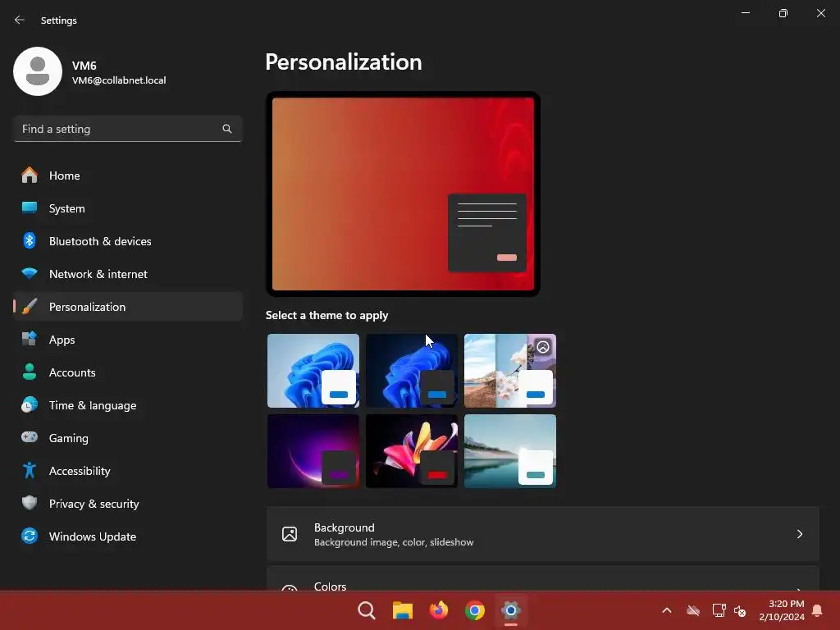
Task: Open File Explorer from the taskbar
Action: (x=402, y=610)
